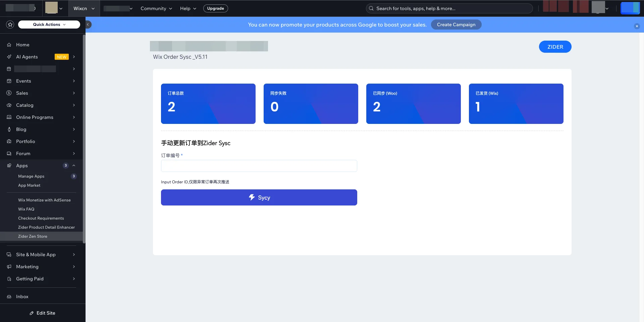This screenshot has height=322, width=644.
Task: Click the Sales dollar icon
Action: [x=9, y=93]
